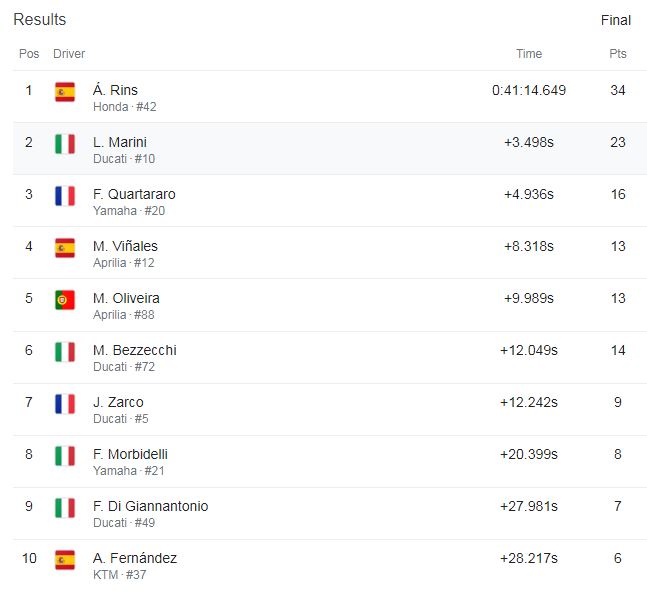
Task: Select the F. Quartararo row name
Action: (134, 194)
